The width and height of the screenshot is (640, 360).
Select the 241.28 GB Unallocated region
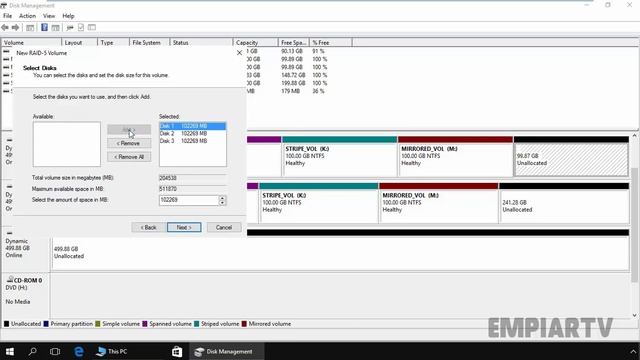click(564, 206)
